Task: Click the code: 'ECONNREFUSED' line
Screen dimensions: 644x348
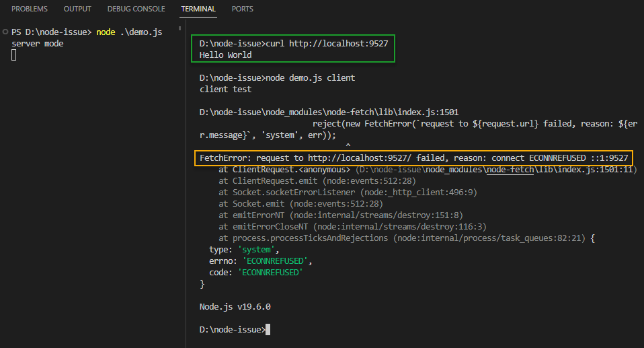Action: pyautogui.click(x=256, y=273)
